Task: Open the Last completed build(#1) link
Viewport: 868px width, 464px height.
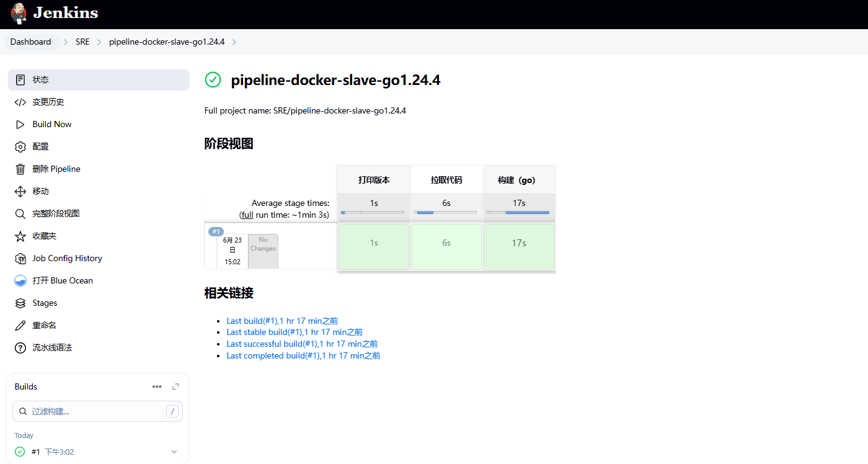Action: pyautogui.click(x=303, y=355)
